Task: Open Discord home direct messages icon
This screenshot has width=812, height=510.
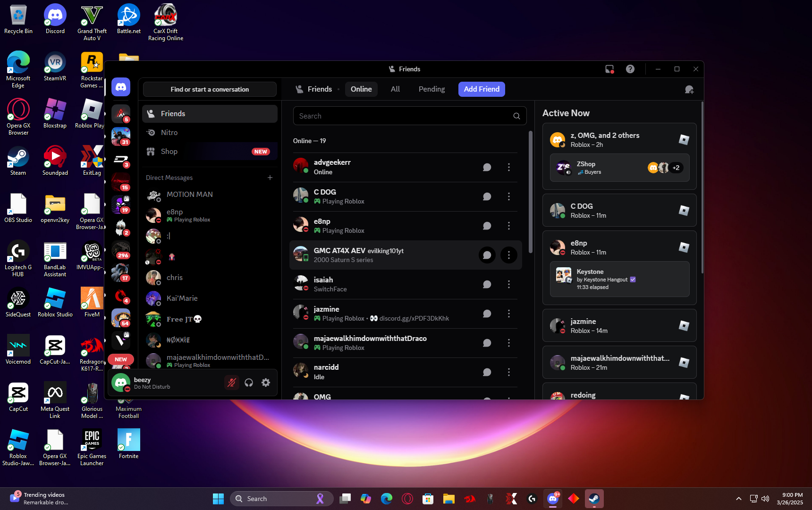Action: (121, 87)
